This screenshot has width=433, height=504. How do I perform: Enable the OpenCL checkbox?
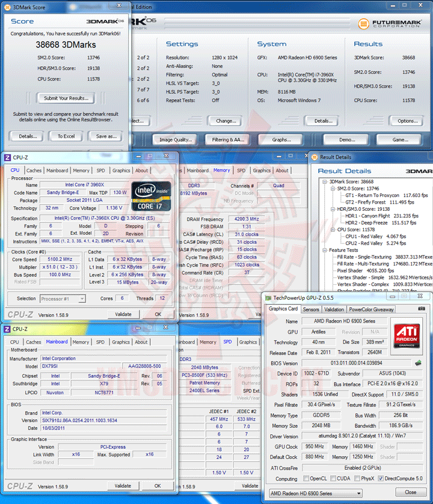[306, 478]
